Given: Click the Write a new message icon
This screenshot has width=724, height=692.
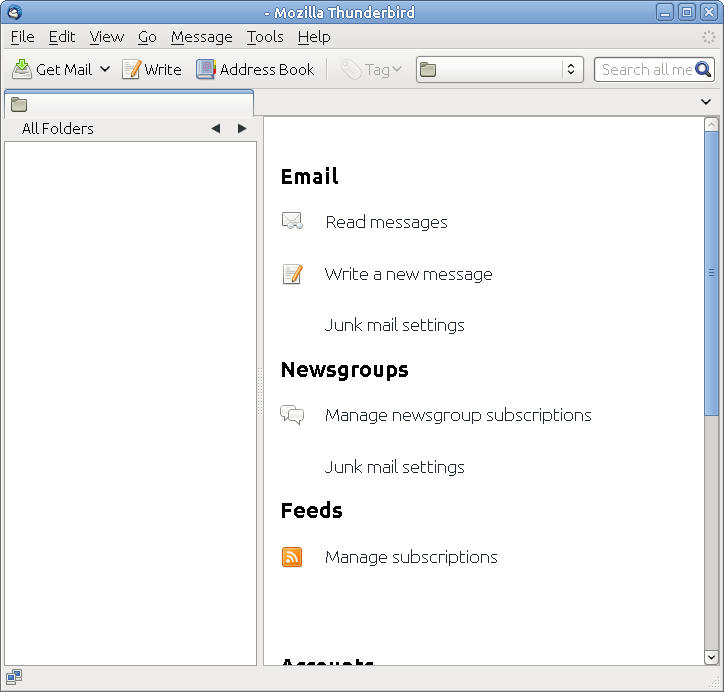Looking at the screenshot, I should pos(293,274).
